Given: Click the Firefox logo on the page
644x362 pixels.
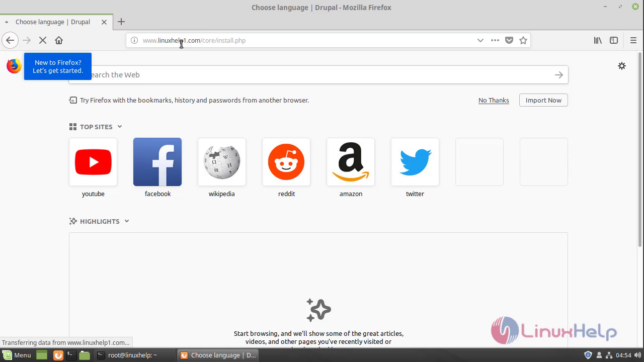Looking at the screenshot, I should click(14, 66).
